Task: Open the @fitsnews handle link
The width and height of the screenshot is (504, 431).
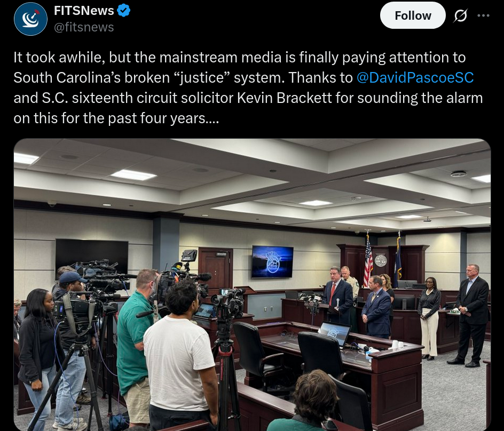Action: point(84,27)
